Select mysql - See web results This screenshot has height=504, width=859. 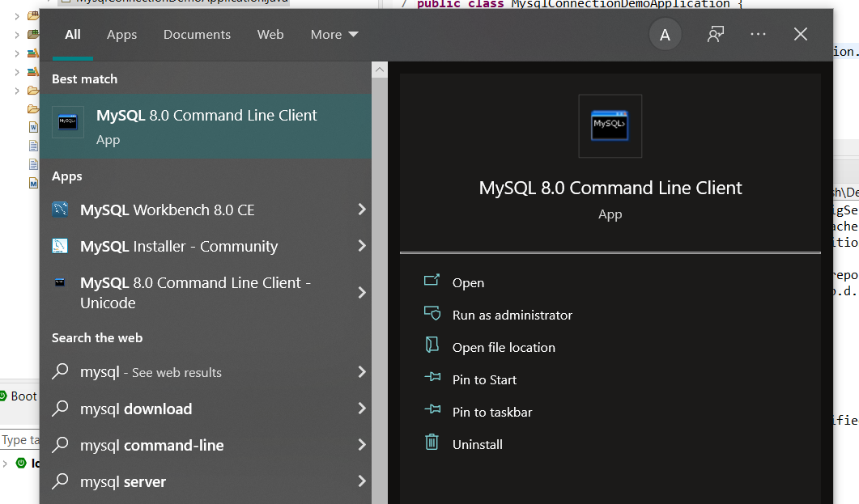click(206, 372)
